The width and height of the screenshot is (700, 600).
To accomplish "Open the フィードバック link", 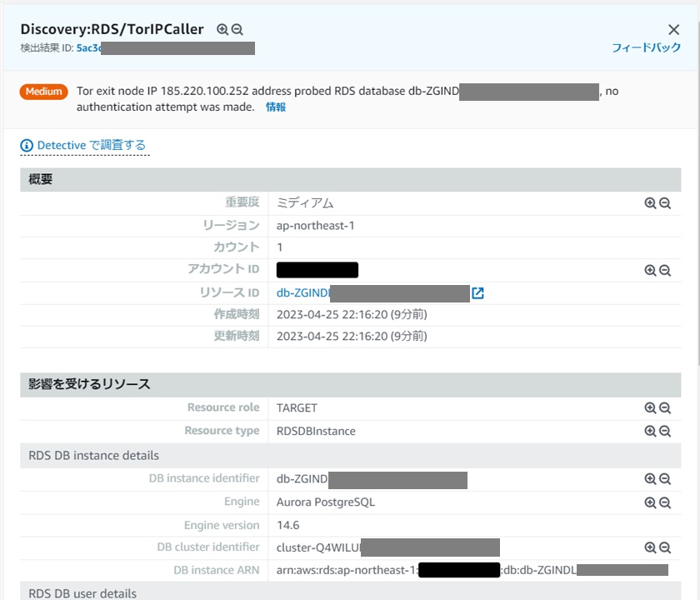I will (646, 47).
